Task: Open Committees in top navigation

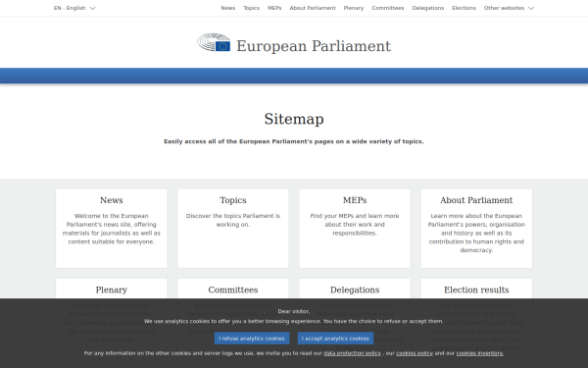Action: click(x=388, y=8)
